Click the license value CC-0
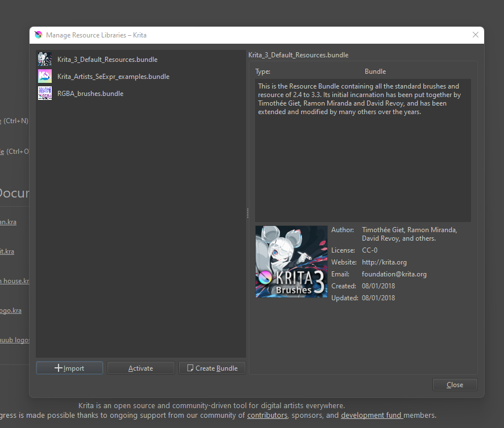This screenshot has height=428, width=504. pos(370,250)
